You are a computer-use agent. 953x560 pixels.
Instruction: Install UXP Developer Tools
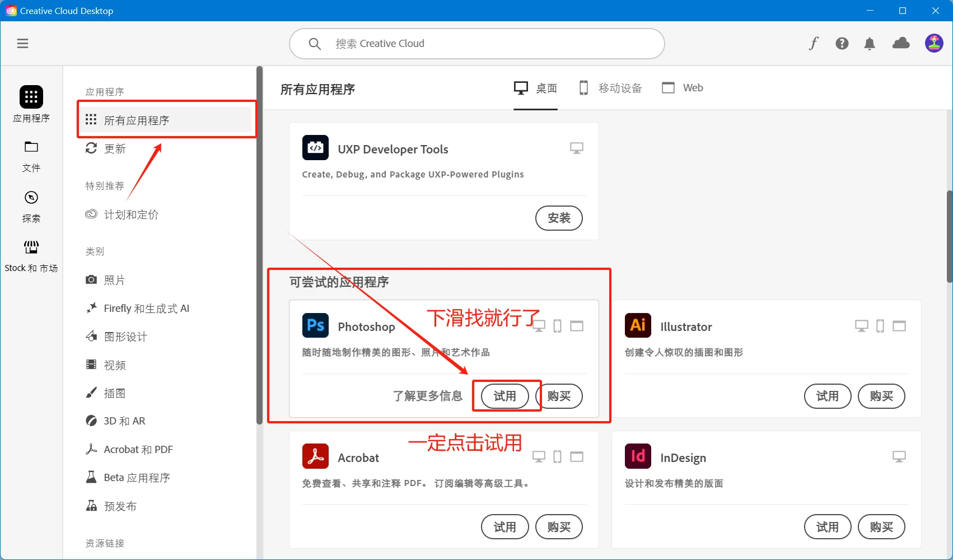(x=559, y=218)
